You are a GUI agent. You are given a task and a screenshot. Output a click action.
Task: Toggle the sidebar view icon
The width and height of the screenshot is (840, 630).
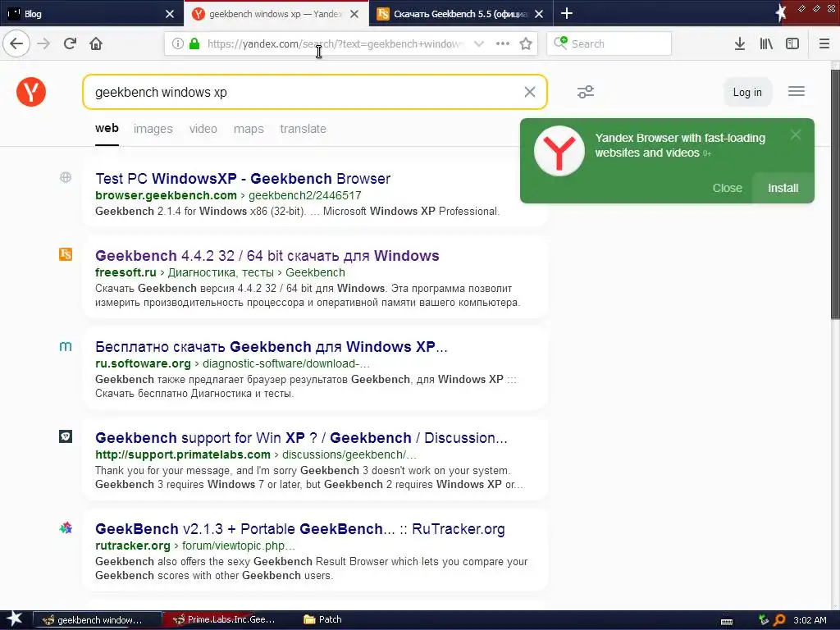pyautogui.click(x=792, y=43)
